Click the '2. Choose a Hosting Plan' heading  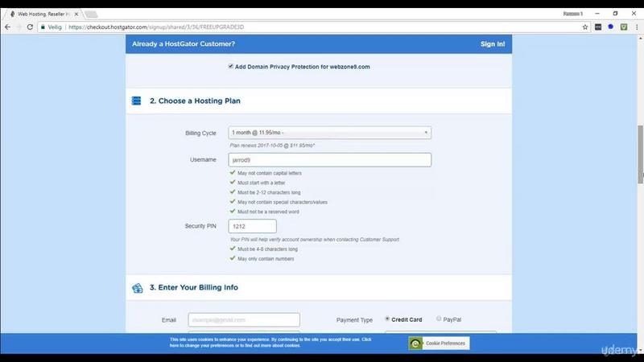(x=195, y=101)
